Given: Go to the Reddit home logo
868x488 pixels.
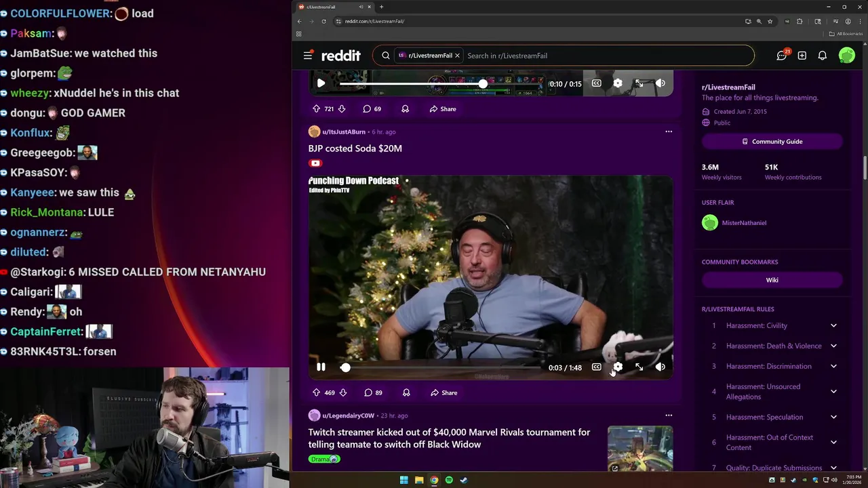Looking at the screenshot, I should 340,56.
